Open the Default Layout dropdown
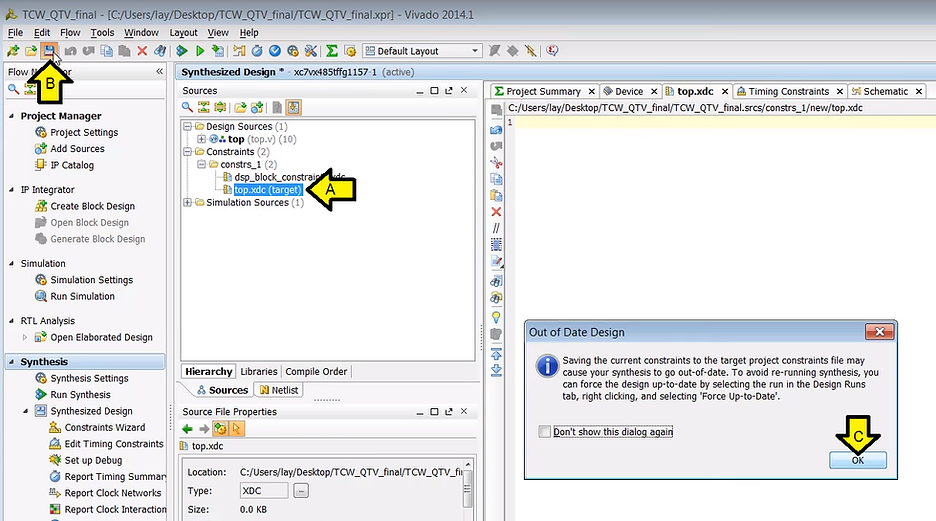 (422, 51)
